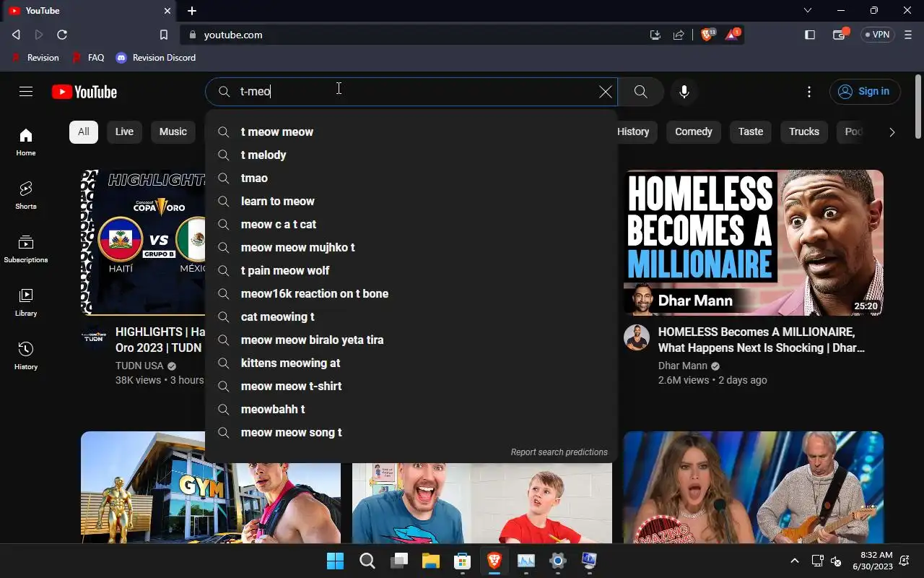Open the share page icon
Screen dimensions: 924x578
[x=679, y=35]
